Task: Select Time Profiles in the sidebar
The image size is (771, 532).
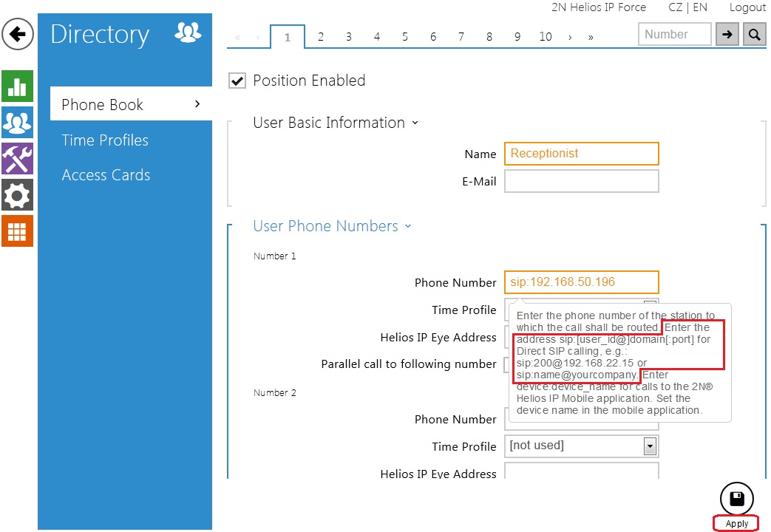Action: pos(105,140)
